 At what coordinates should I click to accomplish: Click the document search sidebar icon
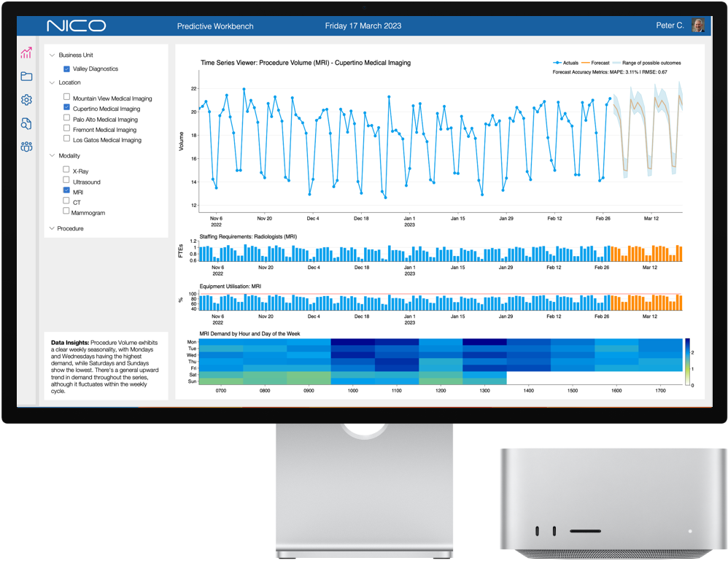point(26,123)
